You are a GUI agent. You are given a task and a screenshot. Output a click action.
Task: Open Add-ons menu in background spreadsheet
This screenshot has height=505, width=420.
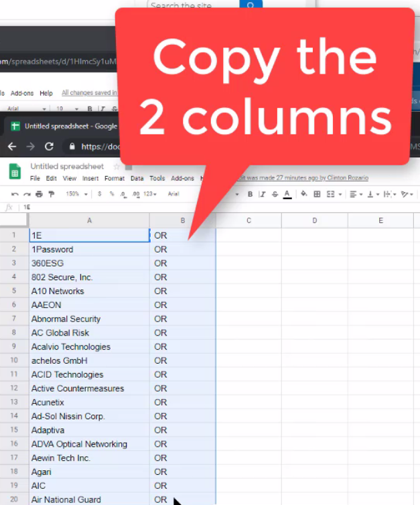click(x=22, y=93)
